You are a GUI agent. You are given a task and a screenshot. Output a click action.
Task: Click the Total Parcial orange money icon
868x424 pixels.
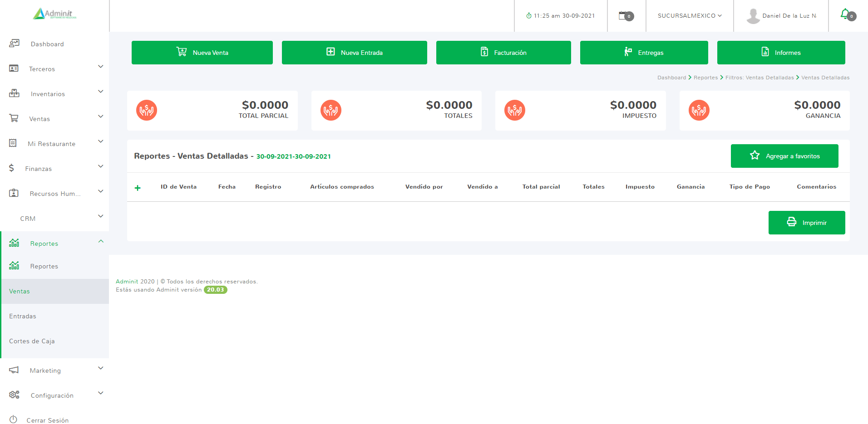click(147, 110)
